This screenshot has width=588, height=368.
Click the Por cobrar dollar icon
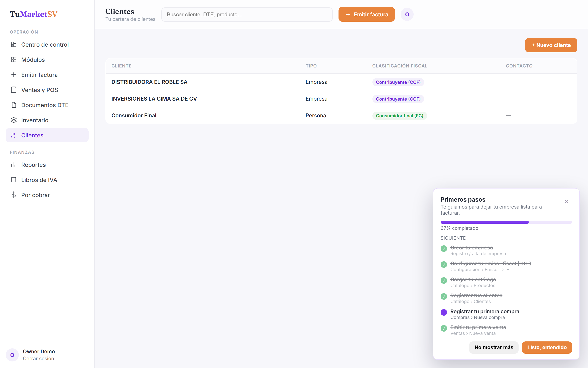tap(14, 195)
